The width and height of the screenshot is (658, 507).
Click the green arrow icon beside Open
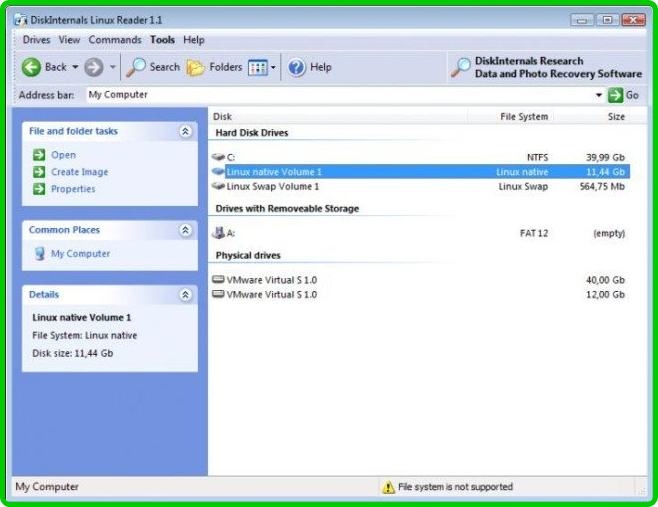tap(39, 155)
